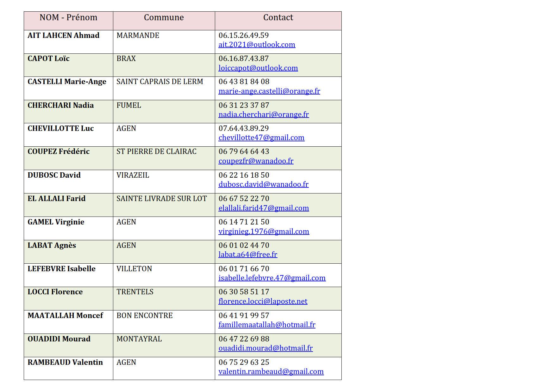Image resolution: width=555 pixels, height=392 pixels.
Task: Click nadia.cherchari@orange.fr link
Action: (264, 114)
